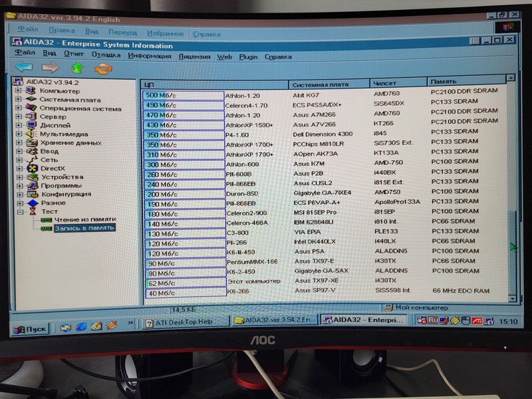532x399 pixels.
Task: Click the orange Refresh toolbar icon
Action: (103, 69)
